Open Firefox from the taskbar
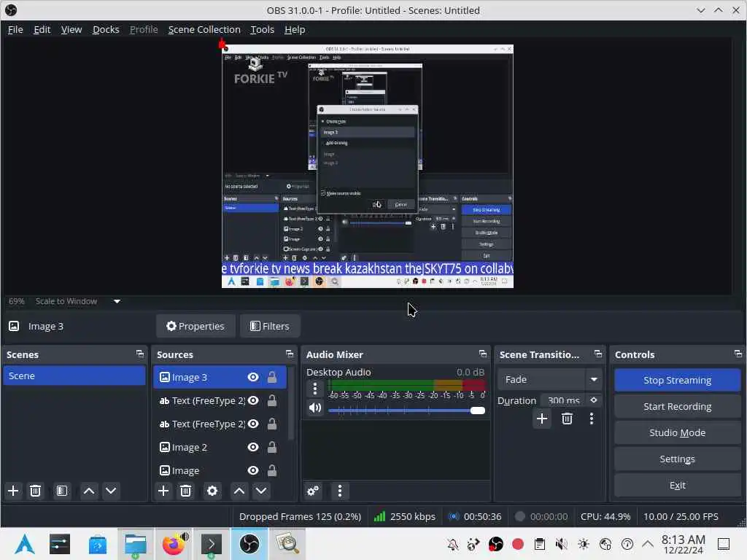Viewport: 747px width, 560px height. pos(174,544)
